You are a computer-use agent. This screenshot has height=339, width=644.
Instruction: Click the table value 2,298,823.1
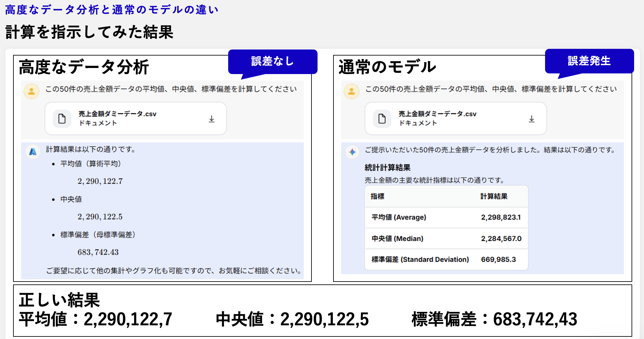pyautogui.click(x=501, y=217)
